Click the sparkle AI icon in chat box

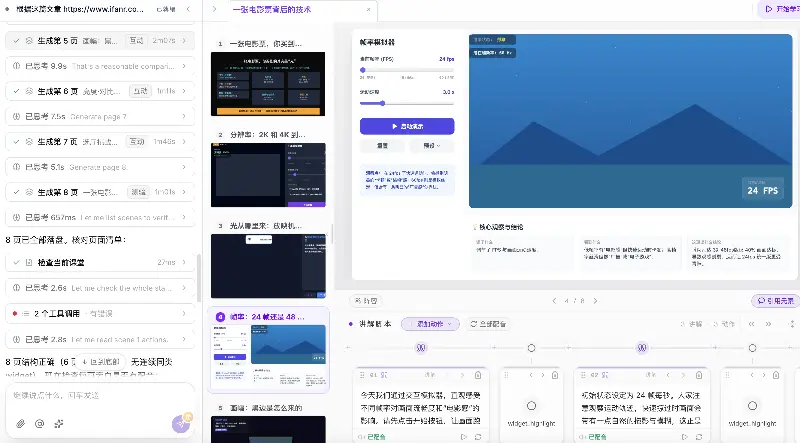coord(59,424)
